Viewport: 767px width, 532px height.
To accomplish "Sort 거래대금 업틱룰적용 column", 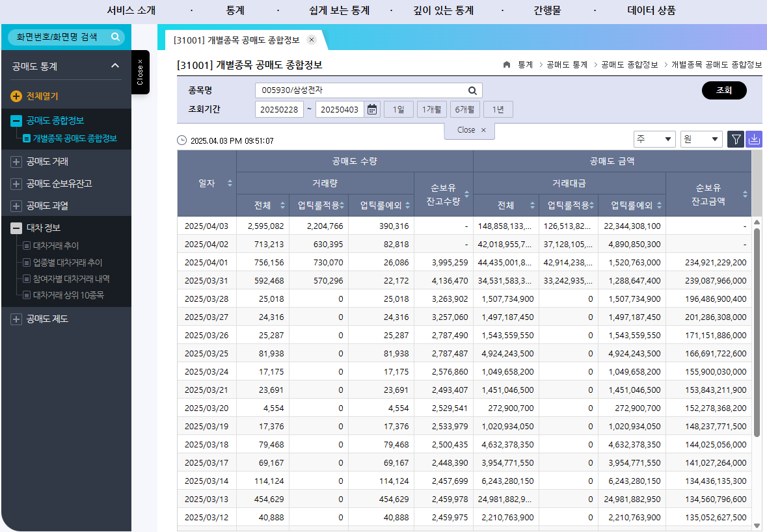I will click(x=591, y=206).
